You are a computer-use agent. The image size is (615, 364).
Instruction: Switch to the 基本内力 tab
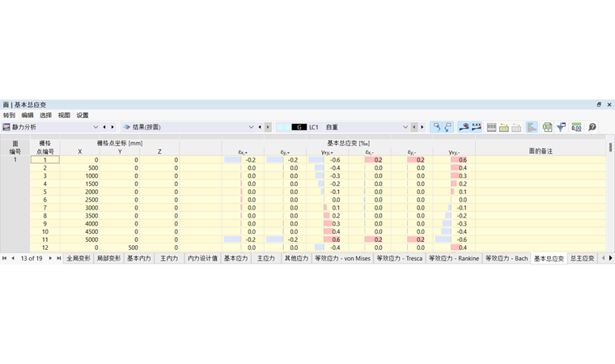[x=139, y=258]
